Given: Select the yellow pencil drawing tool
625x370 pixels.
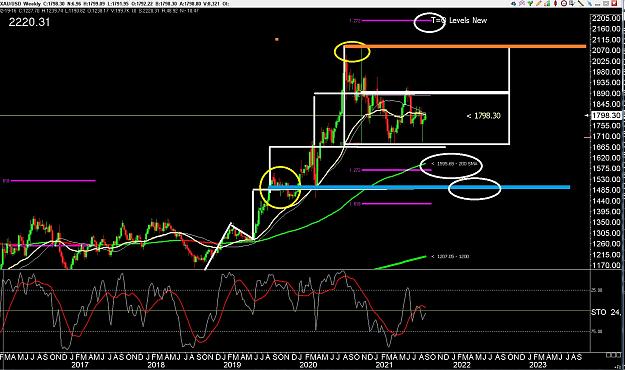Looking at the screenshot, I should [539, 3].
